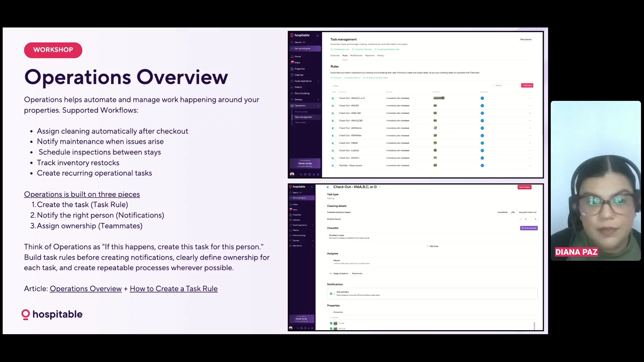Open the 'after' schedule dropdown

tap(513, 212)
